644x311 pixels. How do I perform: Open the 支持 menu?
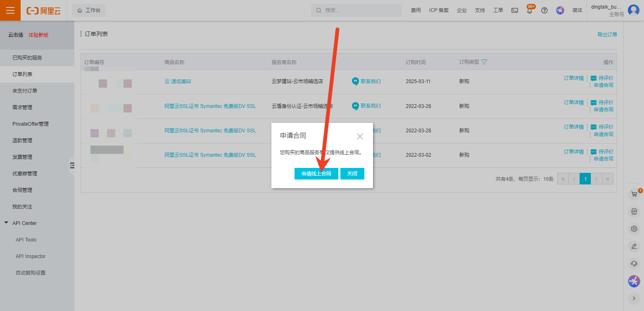pos(480,10)
